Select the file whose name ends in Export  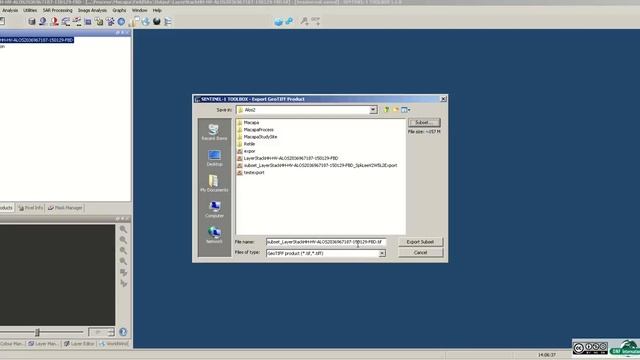click(x=317, y=165)
